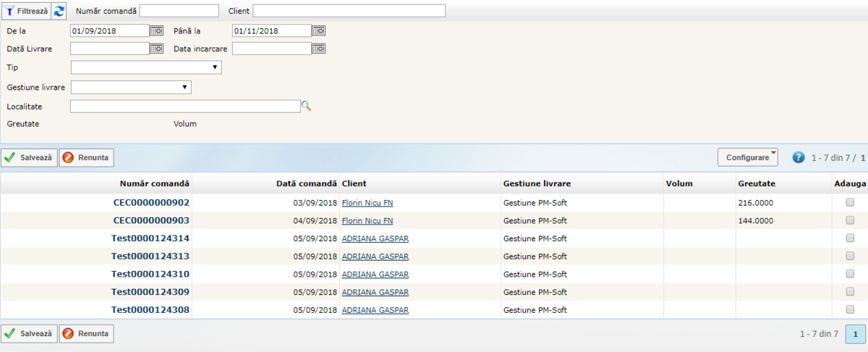Check the Adauga box for Test0000124314
The width and height of the screenshot is (868, 352).
(850, 238)
